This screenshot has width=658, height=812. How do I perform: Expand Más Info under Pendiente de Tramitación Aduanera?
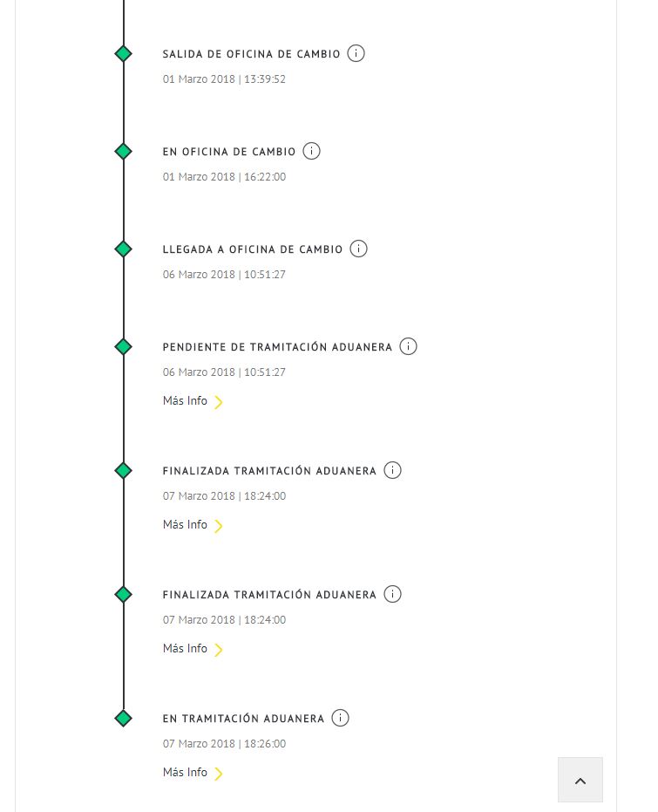(193, 401)
